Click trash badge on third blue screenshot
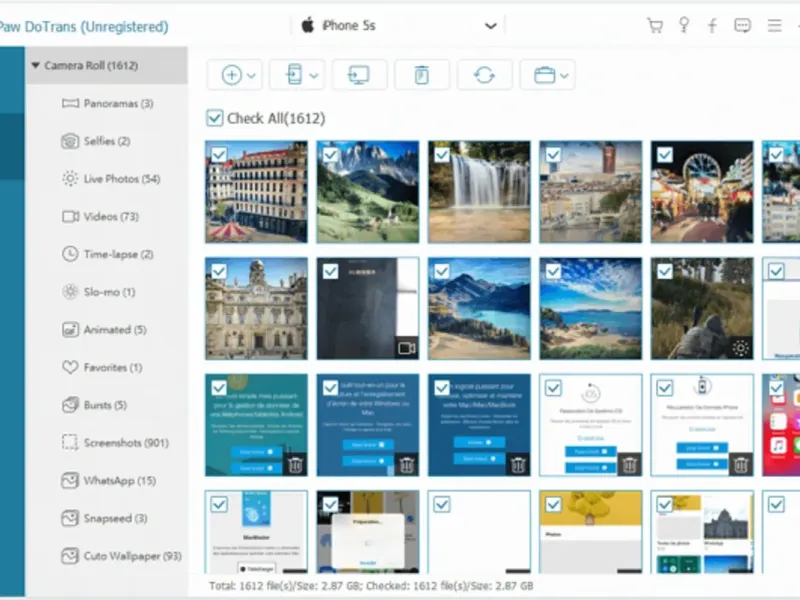 tap(518, 465)
